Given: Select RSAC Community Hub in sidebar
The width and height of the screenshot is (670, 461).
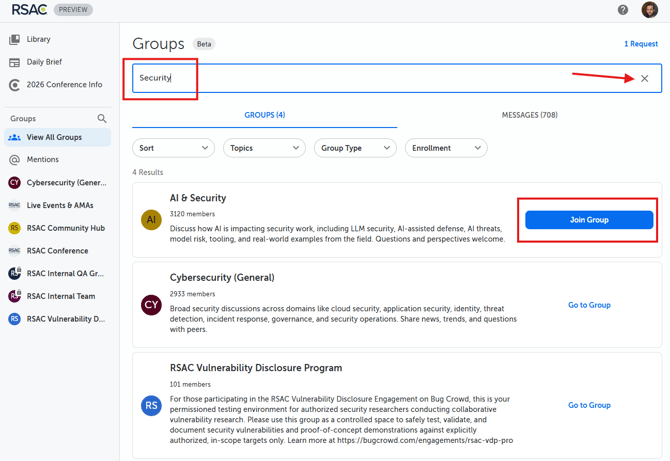Looking at the screenshot, I should [x=65, y=228].
